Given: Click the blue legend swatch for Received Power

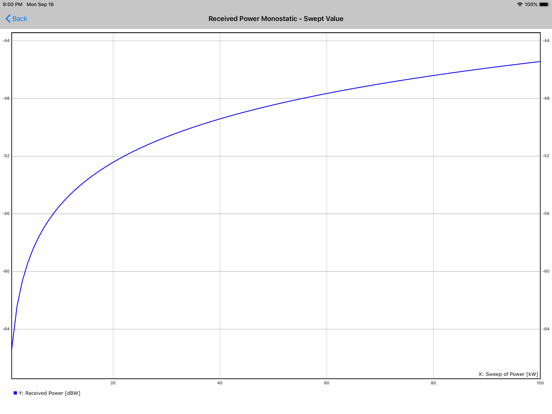Looking at the screenshot, I should (15, 393).
